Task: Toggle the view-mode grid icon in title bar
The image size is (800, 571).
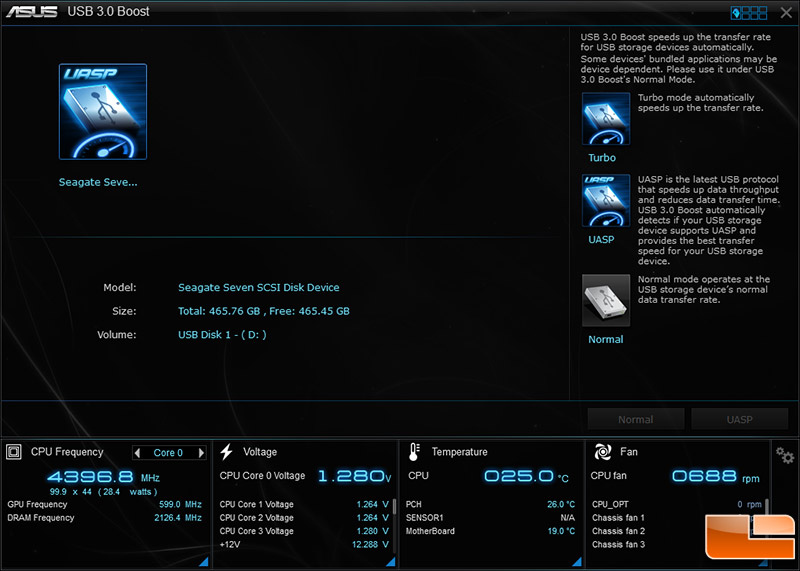Action: (748, 12)
